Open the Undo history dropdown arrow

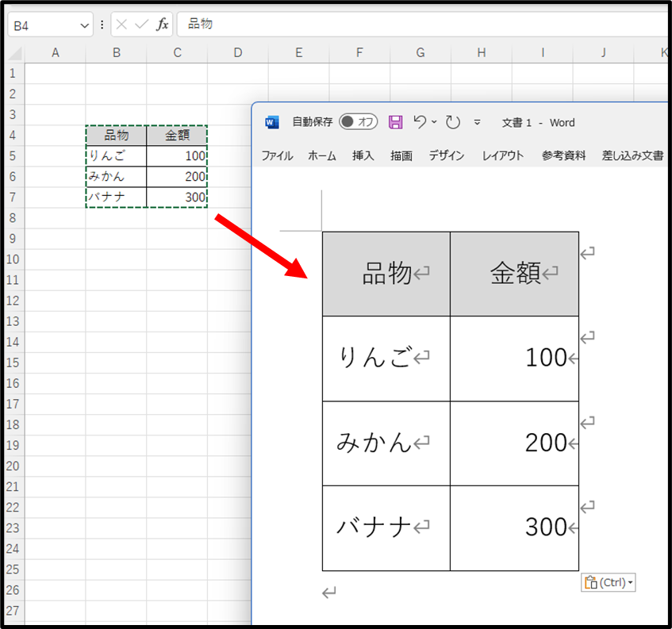434,122
